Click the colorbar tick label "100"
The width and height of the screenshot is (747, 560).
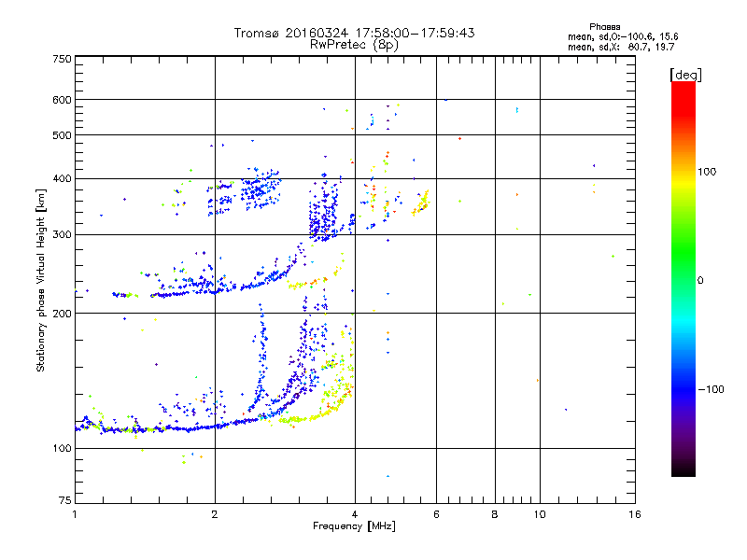707,172
